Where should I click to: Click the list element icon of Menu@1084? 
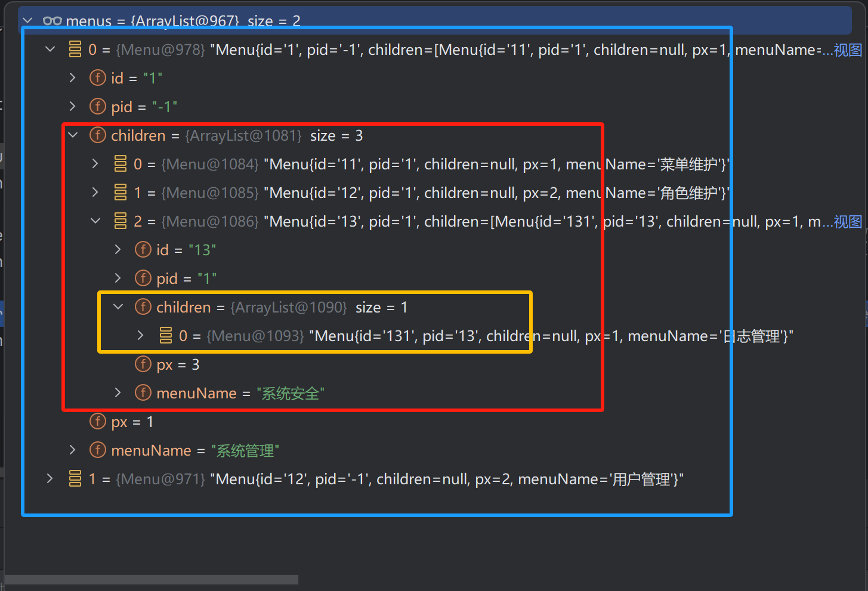click(x=121, y=164)
